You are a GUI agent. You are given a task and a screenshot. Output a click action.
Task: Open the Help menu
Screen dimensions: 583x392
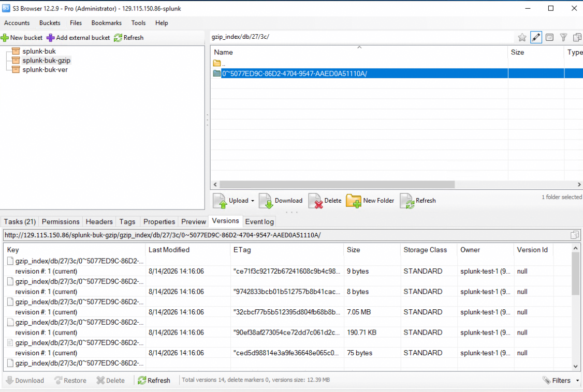coord(162,23)
